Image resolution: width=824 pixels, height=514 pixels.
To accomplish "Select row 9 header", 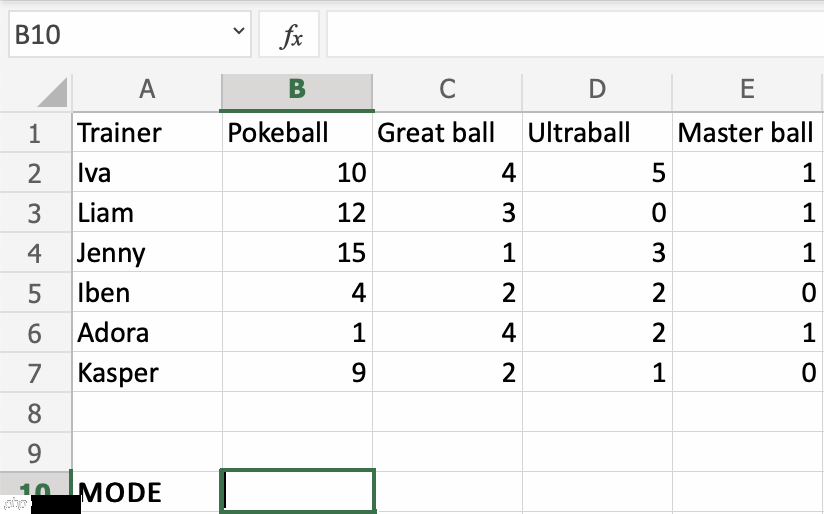I will coord(35,452).
